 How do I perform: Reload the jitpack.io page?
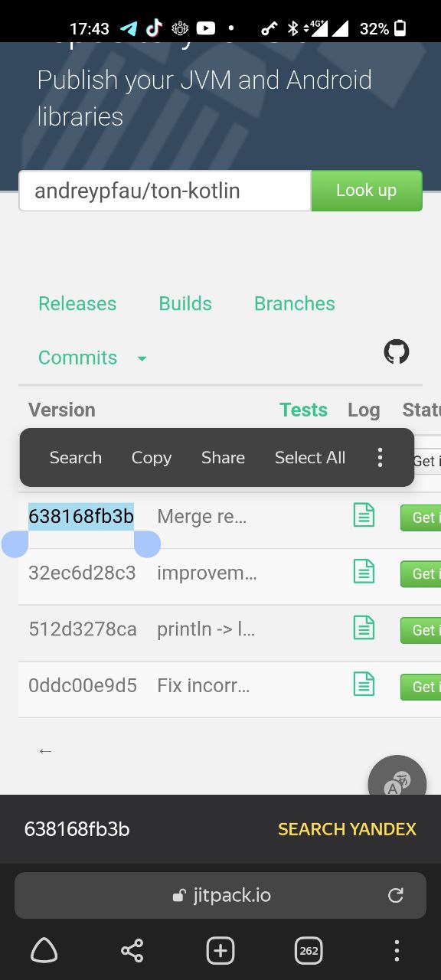click(396, 895)
